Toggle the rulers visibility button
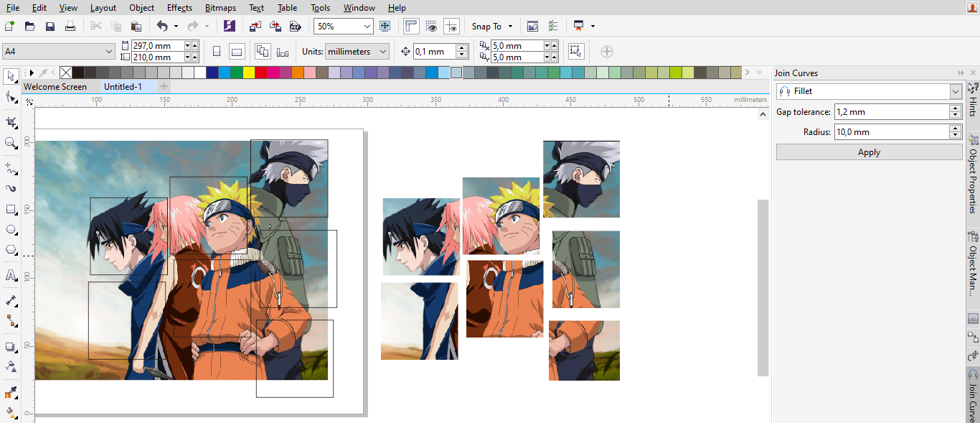This screenshot has width=980, height=423. tap(410, 26)
